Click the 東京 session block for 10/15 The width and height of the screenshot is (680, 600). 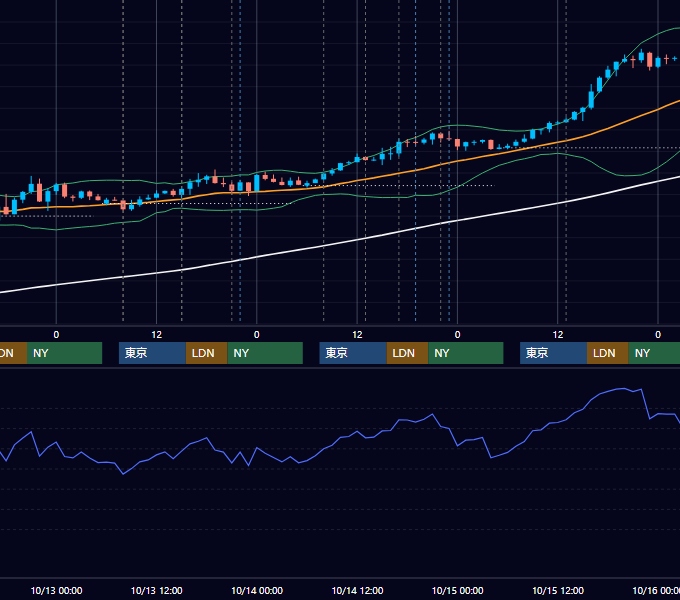click(553, 353)
